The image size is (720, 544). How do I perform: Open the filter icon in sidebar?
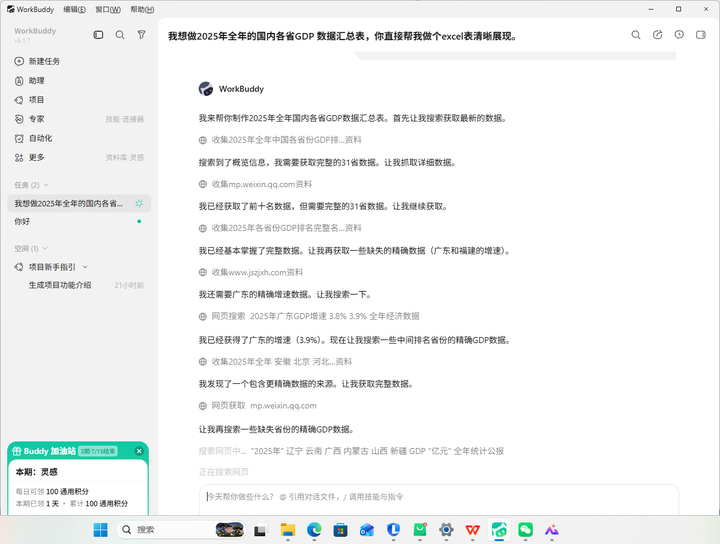141,35
